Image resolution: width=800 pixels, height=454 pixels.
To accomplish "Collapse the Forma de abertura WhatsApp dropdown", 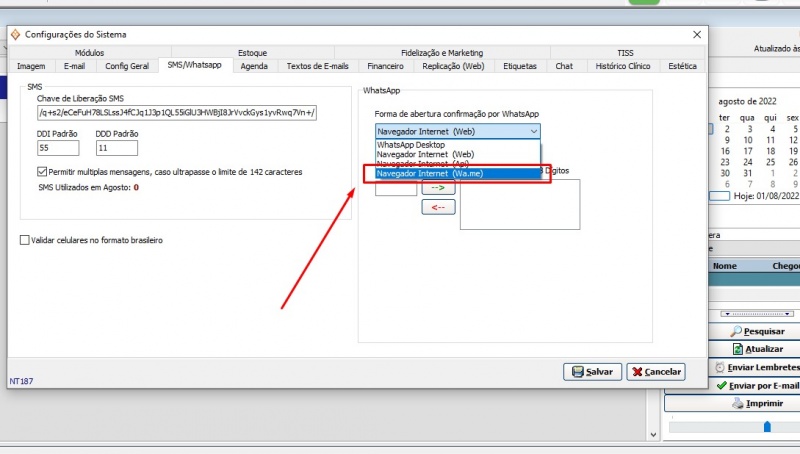I will 534,131.
